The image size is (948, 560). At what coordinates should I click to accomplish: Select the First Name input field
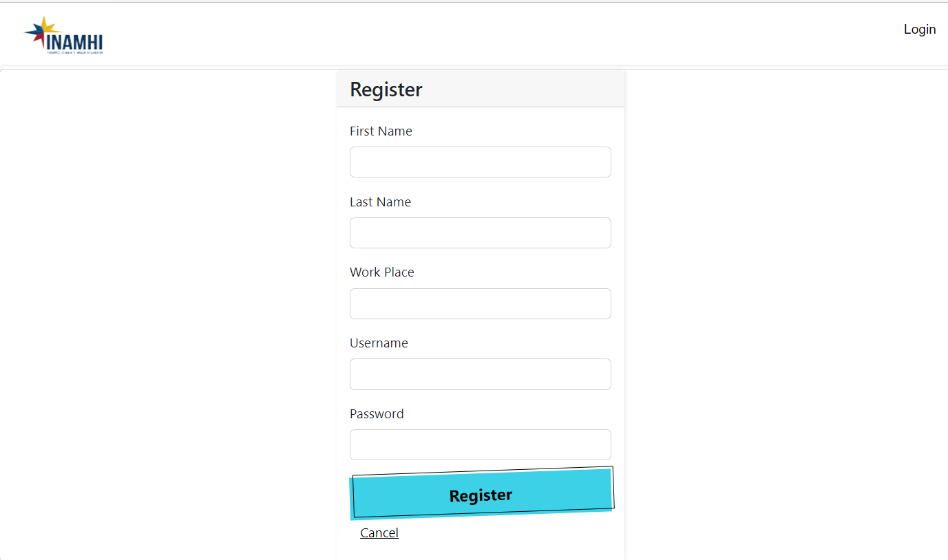click(x=480, y=162)
